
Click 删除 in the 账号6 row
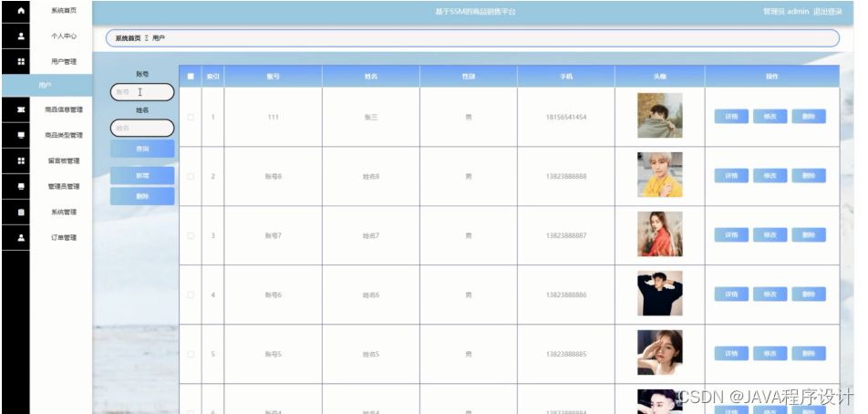point(809,294)
